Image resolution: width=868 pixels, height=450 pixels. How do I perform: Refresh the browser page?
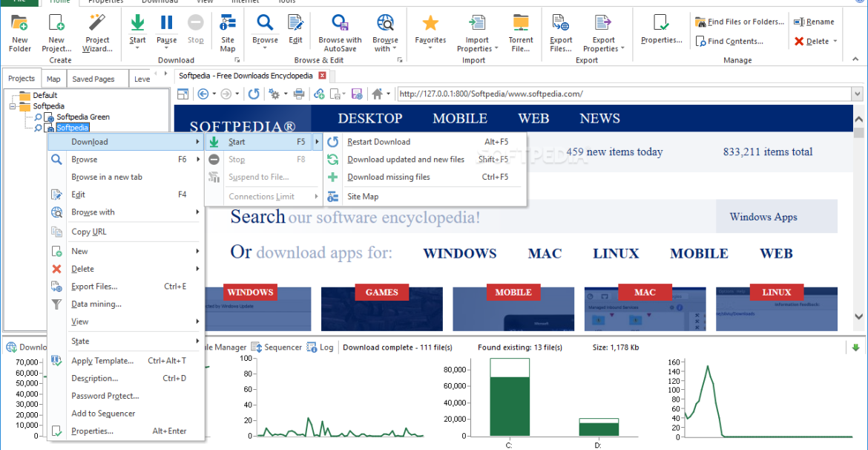[x=254, y=94]
